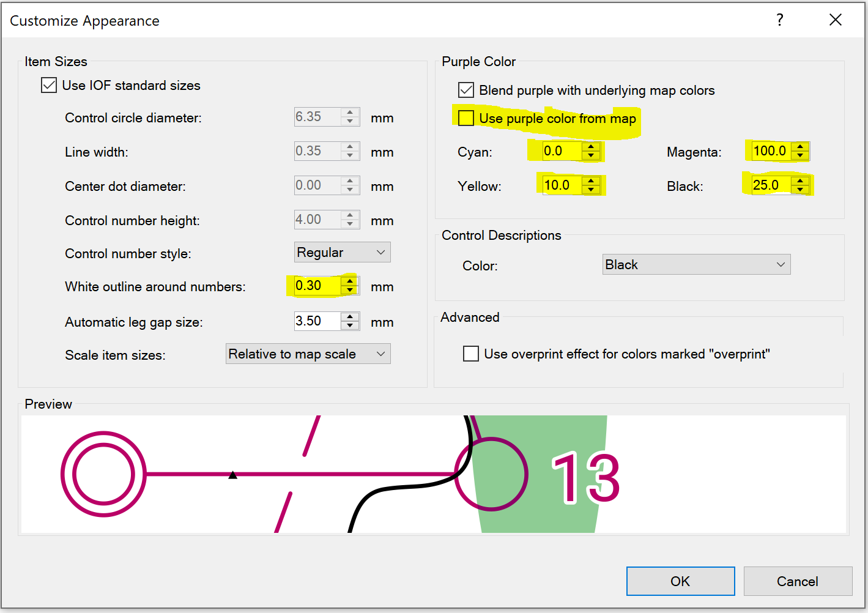The height and width of the screenshot is (613, 868).
Task: Enable overprint effect for overprint colors
Action: pos(471,354)
